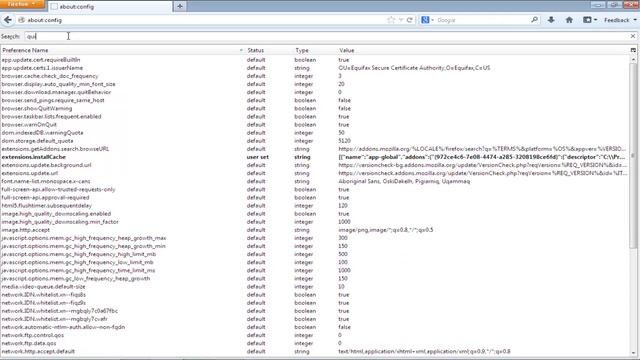The height and width of the screenshot is (360, 640).
Task: Select browser.download.manager.quitBehavior row
Action: click(x=315, y=92)
